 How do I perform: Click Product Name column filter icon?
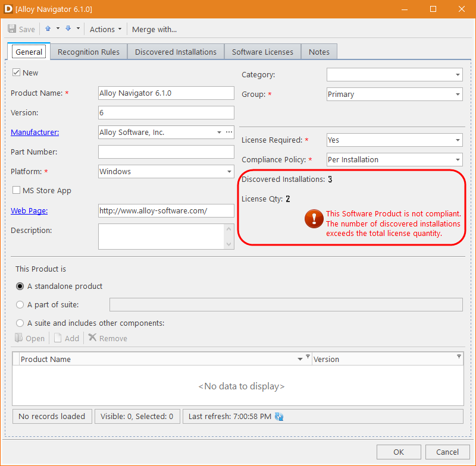(308, 356)
